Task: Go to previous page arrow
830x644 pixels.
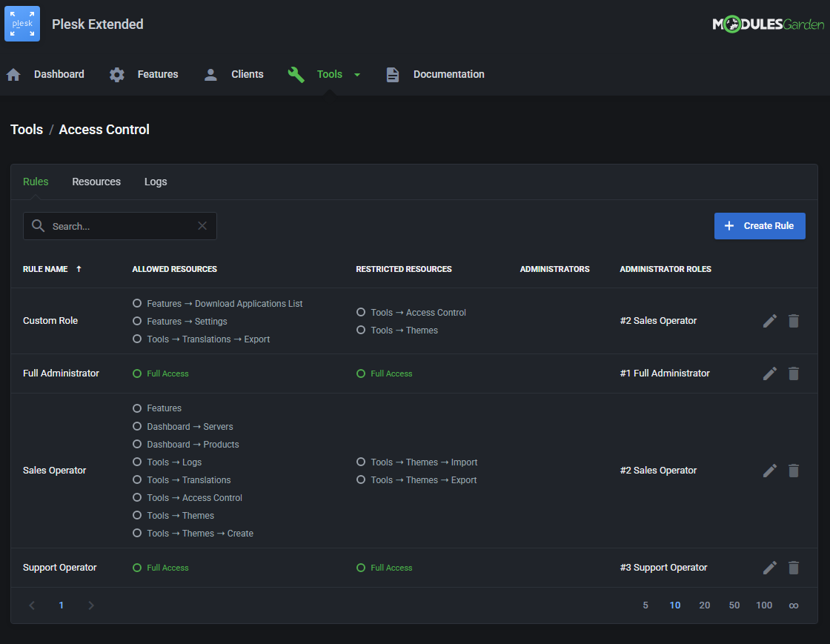Action: tap(32, 605)
